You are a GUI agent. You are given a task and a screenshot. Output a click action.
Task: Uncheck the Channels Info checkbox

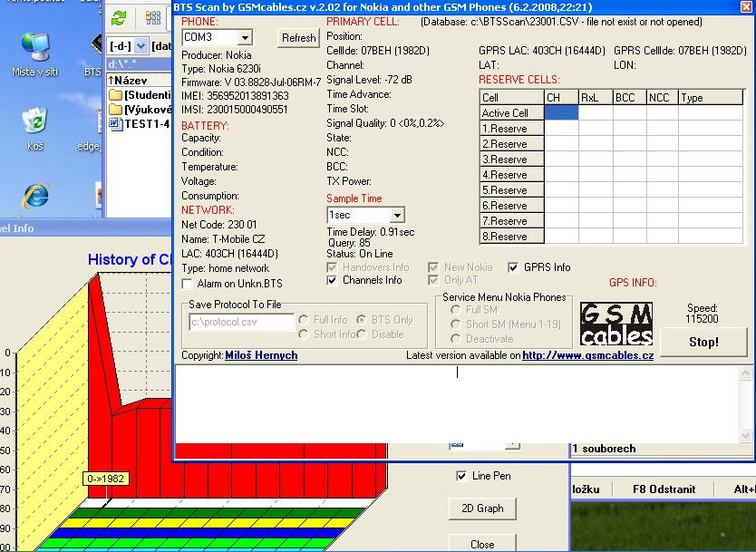pos(332,280)
